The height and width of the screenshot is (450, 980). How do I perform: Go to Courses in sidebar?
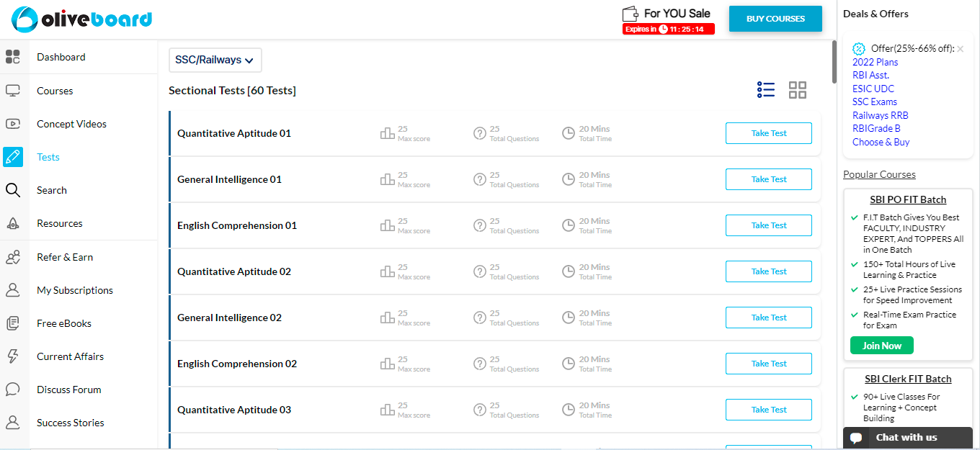pos(55,91)
